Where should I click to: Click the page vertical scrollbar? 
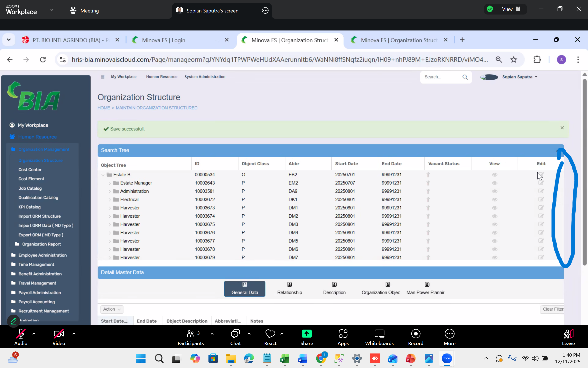click(584, 170)
